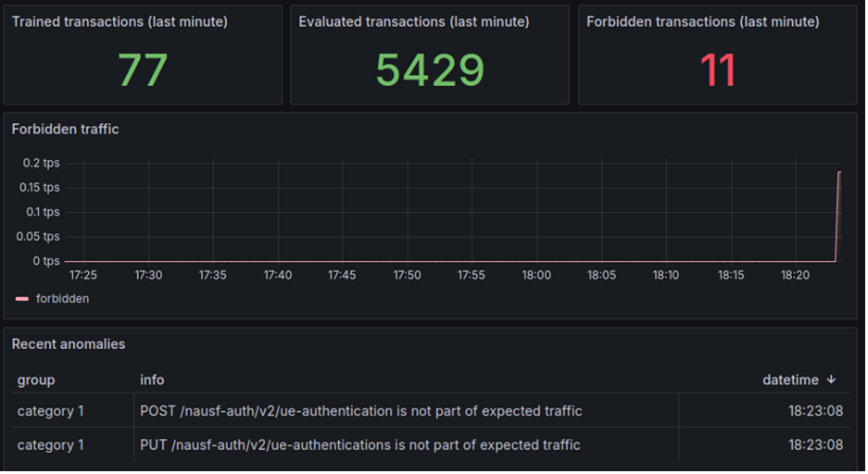The image size is (868, 474).
Task: Sort table by the datetime column header
Action: tap(790, 380)
